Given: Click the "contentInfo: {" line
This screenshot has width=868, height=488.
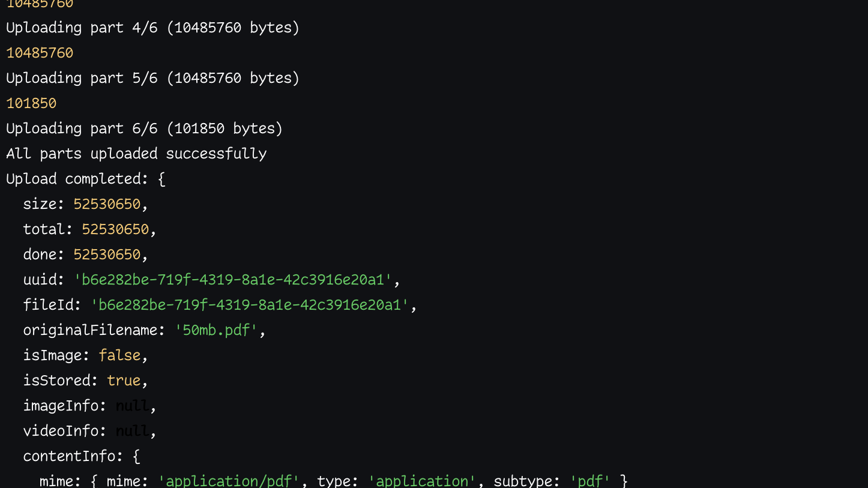Looking at the screenshot, I should tap(81, 456).
